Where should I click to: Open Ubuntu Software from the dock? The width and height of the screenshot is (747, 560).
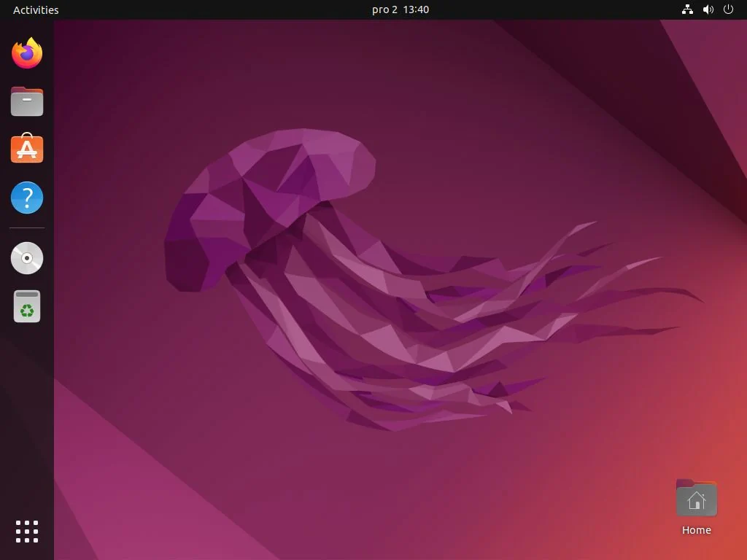coord(26,149)
